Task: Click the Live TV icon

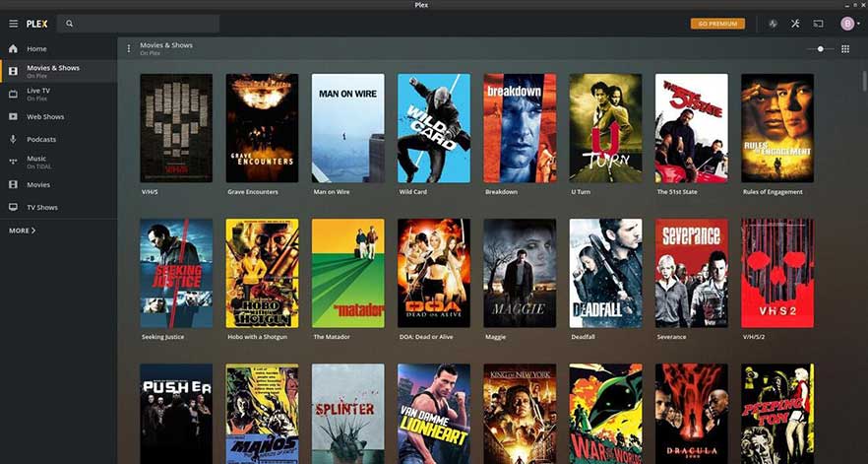Action: click(x=14, y=94)
